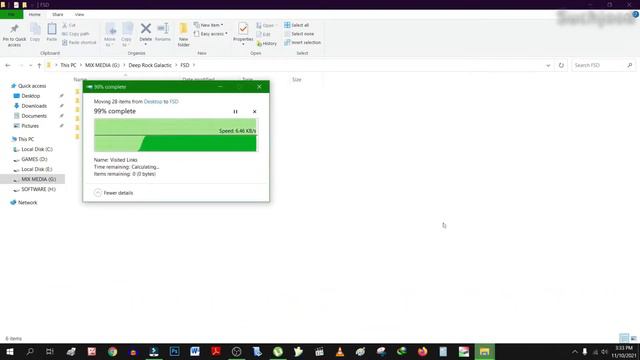Select Network in navigation pane
Viewport: 640px width, 360px height.
(x=27, y=202)
